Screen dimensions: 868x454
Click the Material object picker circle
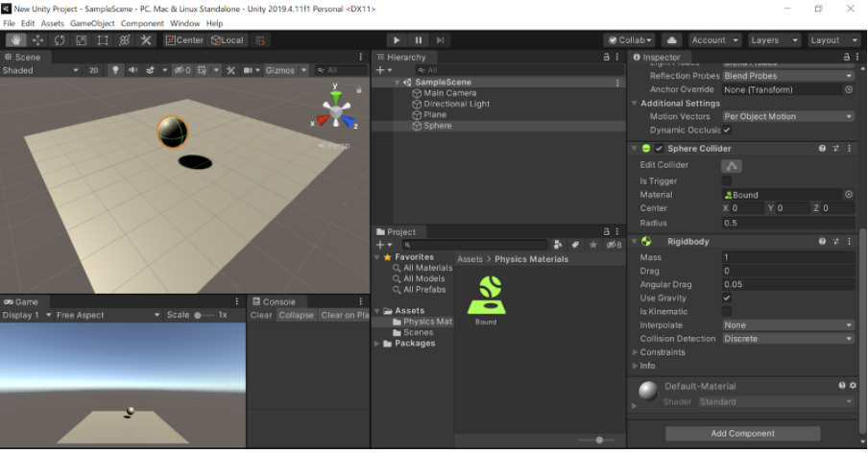click(849, 194)
